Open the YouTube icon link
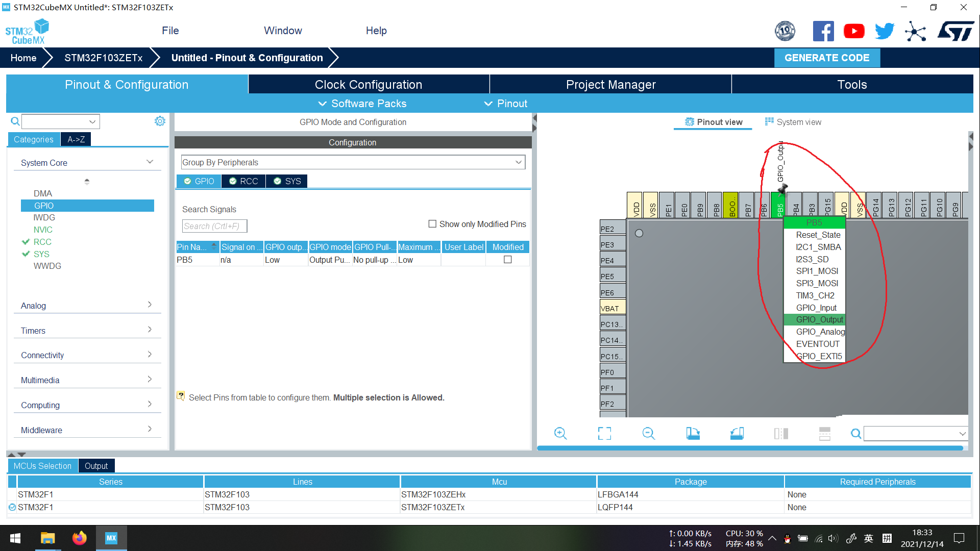 click(x=853, y=32)
